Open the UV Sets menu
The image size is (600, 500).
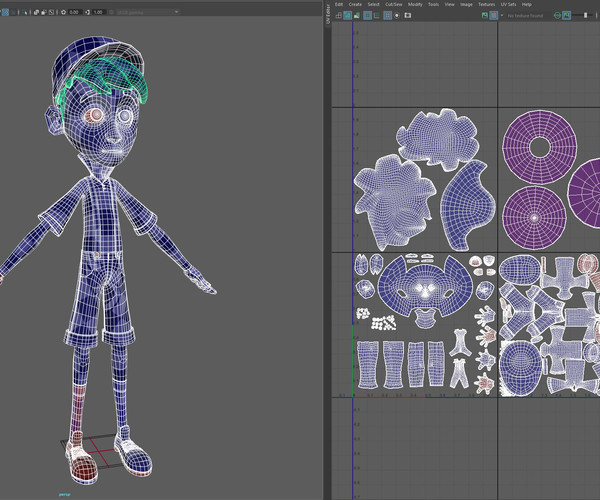[509, 4]
